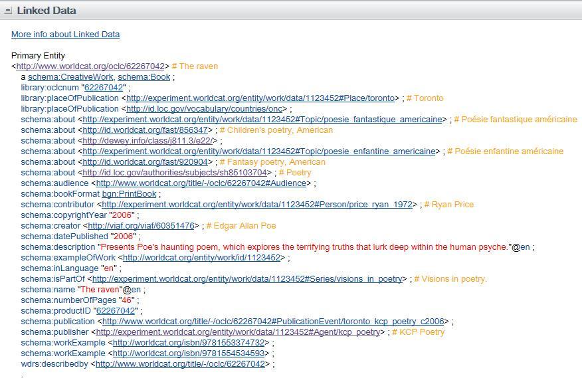
Task: Open the isbn/9781554534593 link
Action: point(189,353)
